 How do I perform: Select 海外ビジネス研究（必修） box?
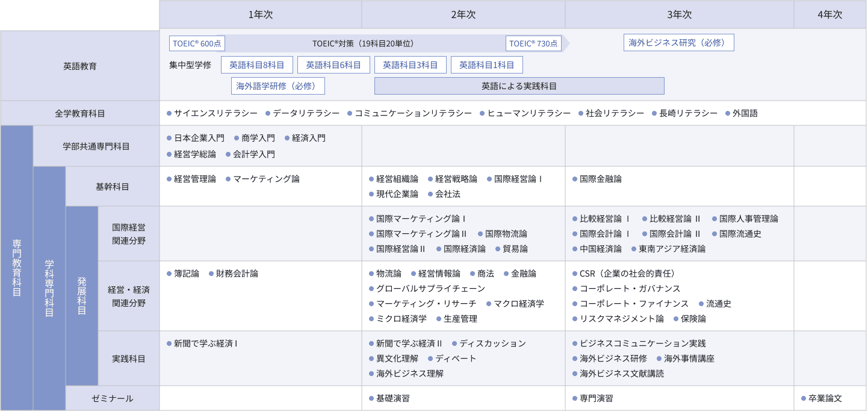[679, 43]
